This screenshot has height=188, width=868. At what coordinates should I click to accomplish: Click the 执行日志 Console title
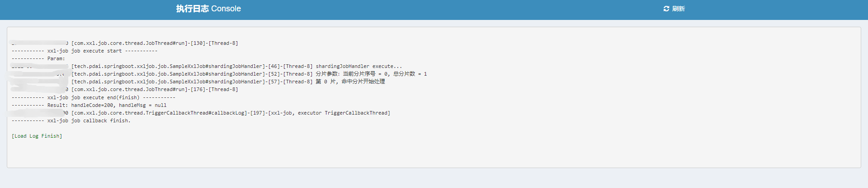click(x=208, y=9)
